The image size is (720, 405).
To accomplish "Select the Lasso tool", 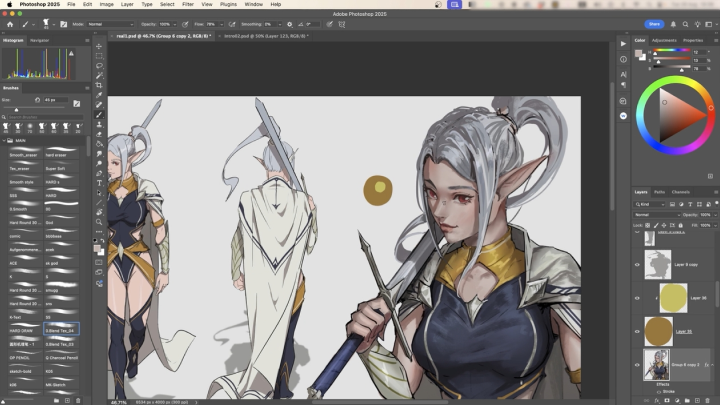I will pyautogui.click(x=99, y=66).
